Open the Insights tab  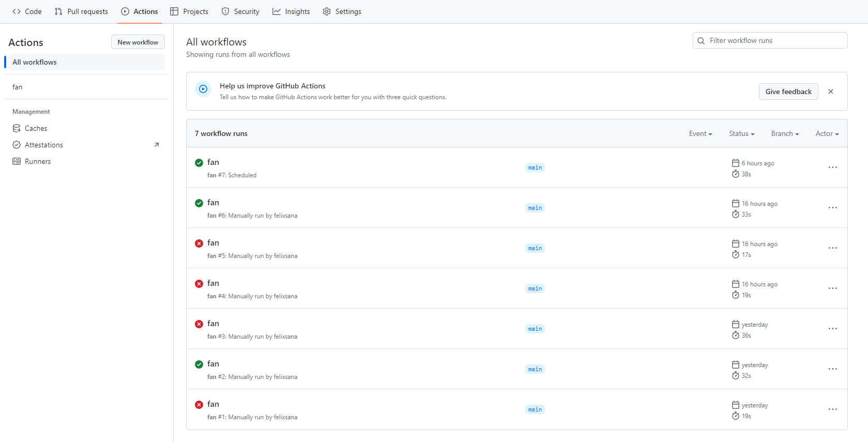coord(291,11)
